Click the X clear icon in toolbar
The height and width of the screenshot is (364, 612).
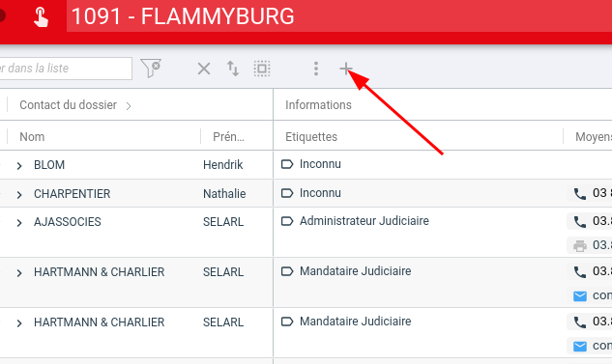click(204, 69)
